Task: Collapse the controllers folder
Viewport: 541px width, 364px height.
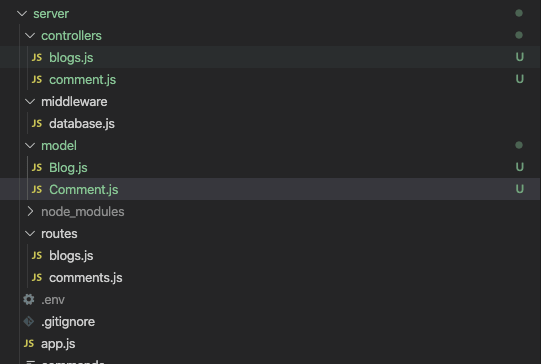Action: click(x=30, y=36)
